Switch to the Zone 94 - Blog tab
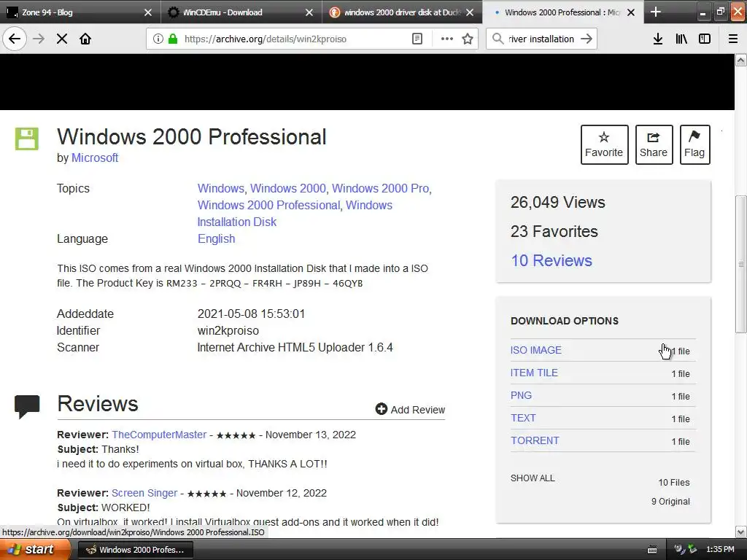Viewport: 747px width, 560px height. (x=80, y=12)
